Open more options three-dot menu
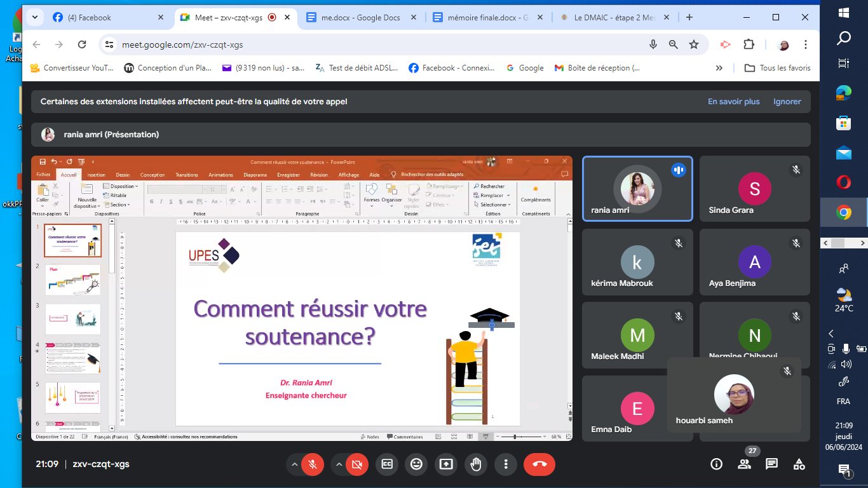 [506, 464]
